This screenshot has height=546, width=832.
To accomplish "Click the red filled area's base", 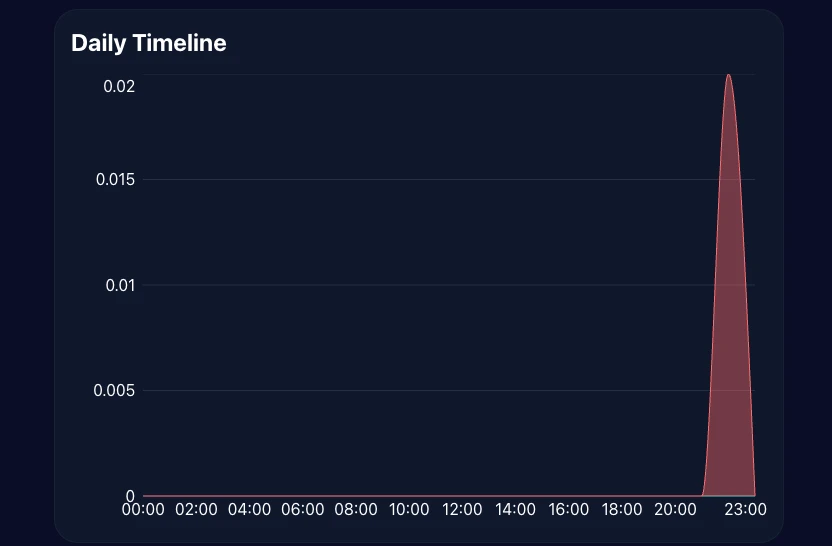I will tap(729, 488).
